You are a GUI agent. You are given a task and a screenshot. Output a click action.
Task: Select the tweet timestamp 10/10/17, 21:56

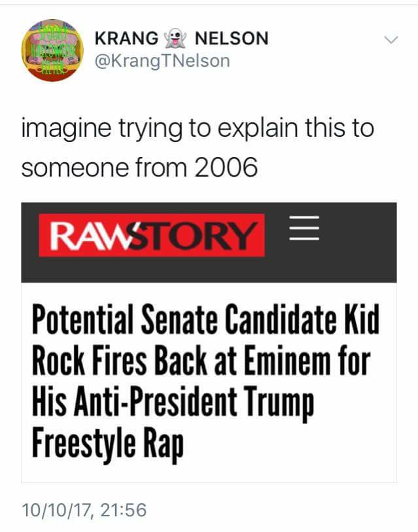click(x=83, y=510)
